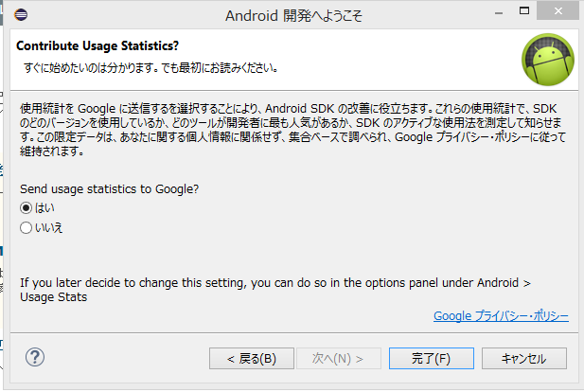This screenshot has width=584, height=392.
Task: Click the Japanese usage statistics description paragraph
Action: pos(292,130)
